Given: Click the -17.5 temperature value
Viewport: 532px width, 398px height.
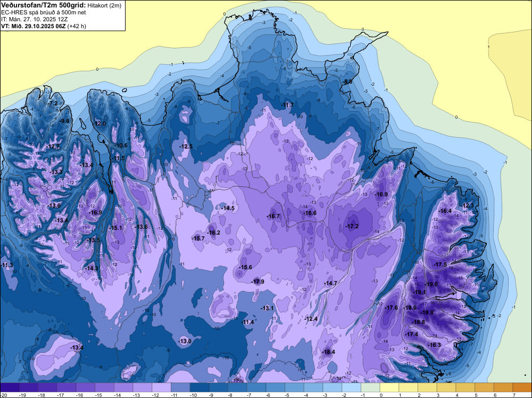Looking at the screenshot, I should coord(440,264).
